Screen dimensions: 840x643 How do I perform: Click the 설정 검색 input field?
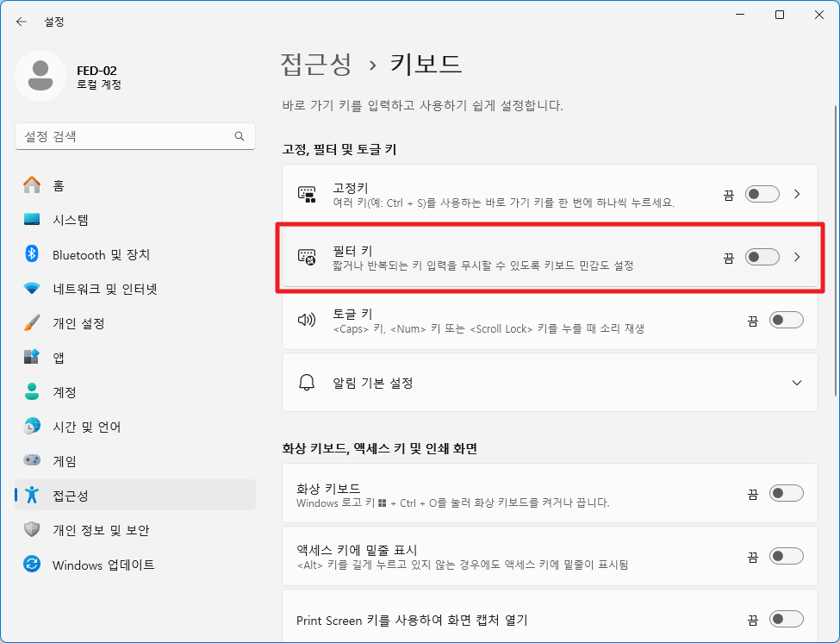[135, 137]
